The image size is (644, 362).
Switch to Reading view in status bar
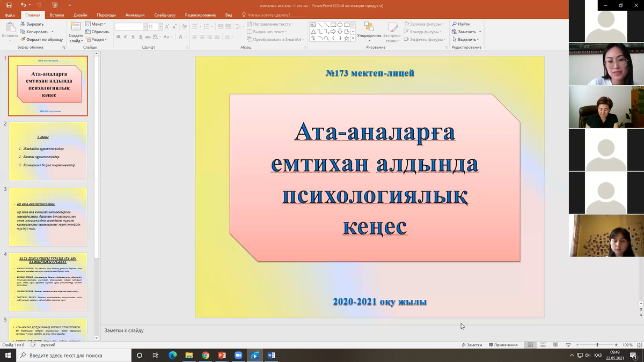pyautogui.click(x=555, y=345)
